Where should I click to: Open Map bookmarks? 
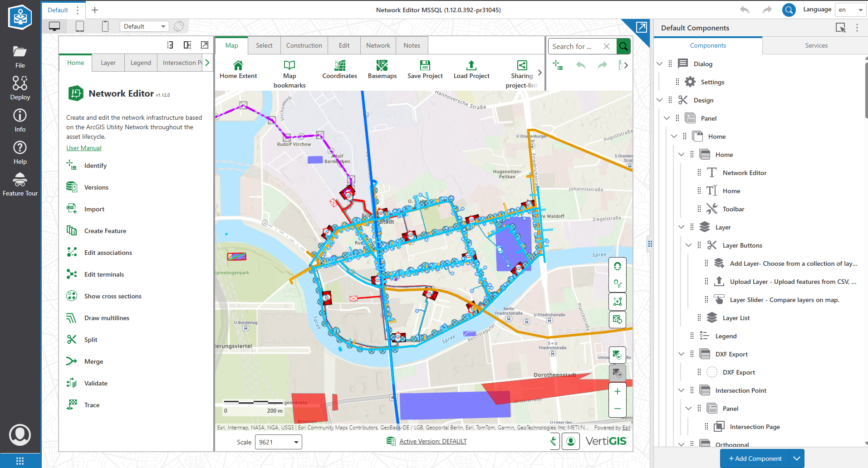289,74
